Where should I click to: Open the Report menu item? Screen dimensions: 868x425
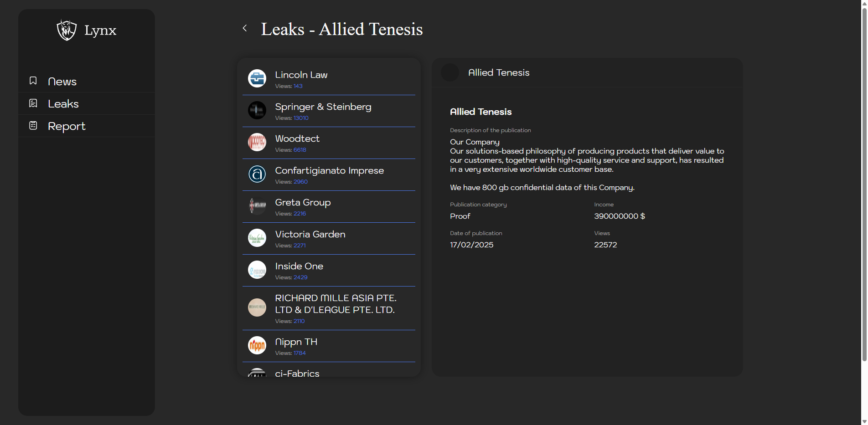pyautogui.click(x=67, y=126)
